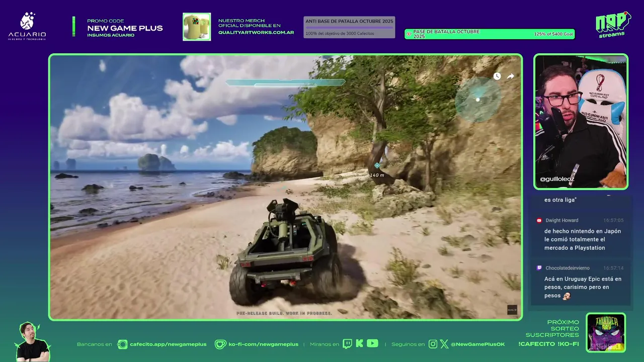This screenshot has height=362, width=644.
Task: Click the 140 m waypoint marker
Action: click(x=377, y=169)
